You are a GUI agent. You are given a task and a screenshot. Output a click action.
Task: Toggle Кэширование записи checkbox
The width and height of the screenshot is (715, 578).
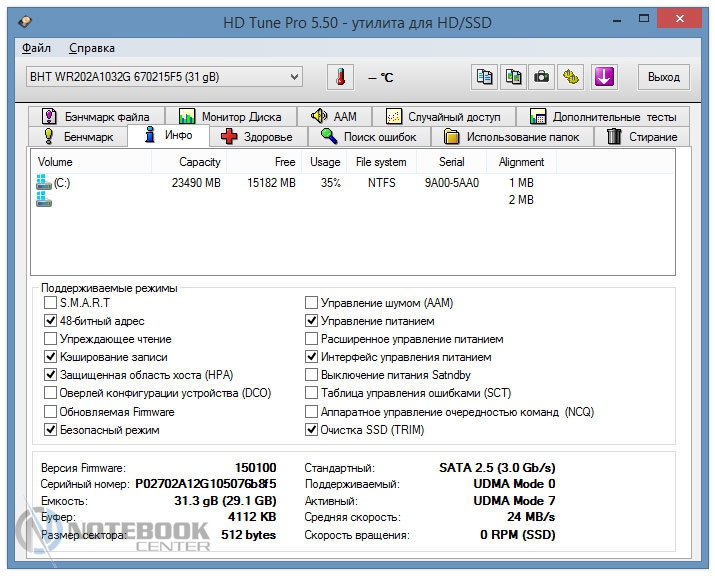coord(51,357)
